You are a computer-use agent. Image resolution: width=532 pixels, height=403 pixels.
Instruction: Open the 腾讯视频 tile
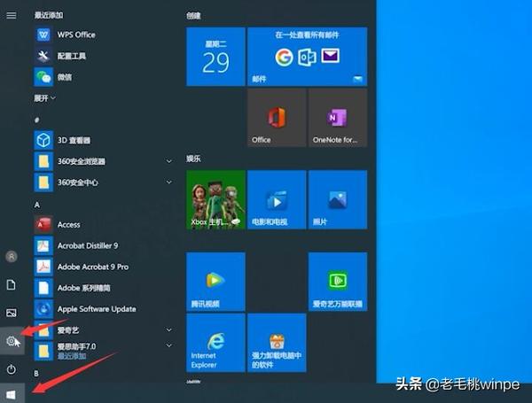(215, 282)
